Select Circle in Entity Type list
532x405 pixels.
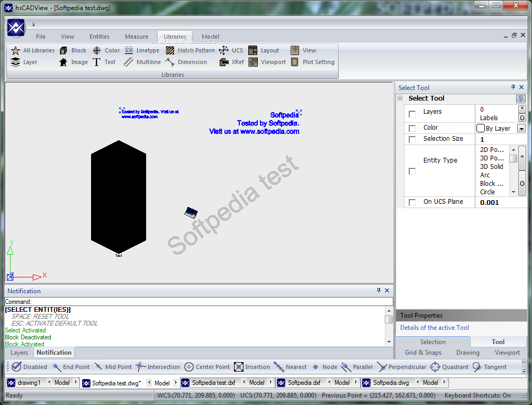(487, 192)
